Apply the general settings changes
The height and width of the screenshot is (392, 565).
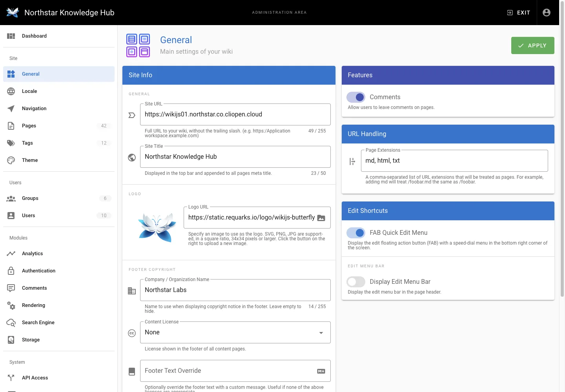pyautogui.click(x=532, y=45)
